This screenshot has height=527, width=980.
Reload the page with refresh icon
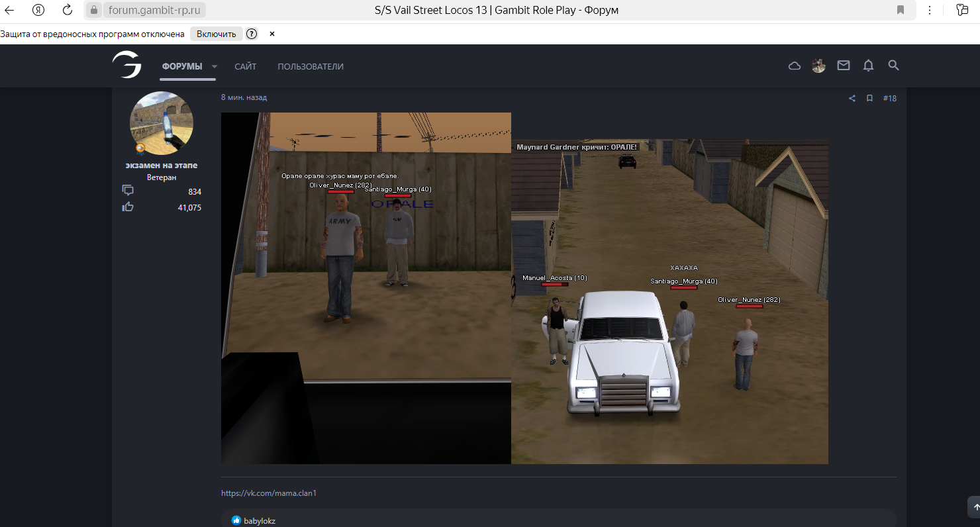(x=68, y=10)
